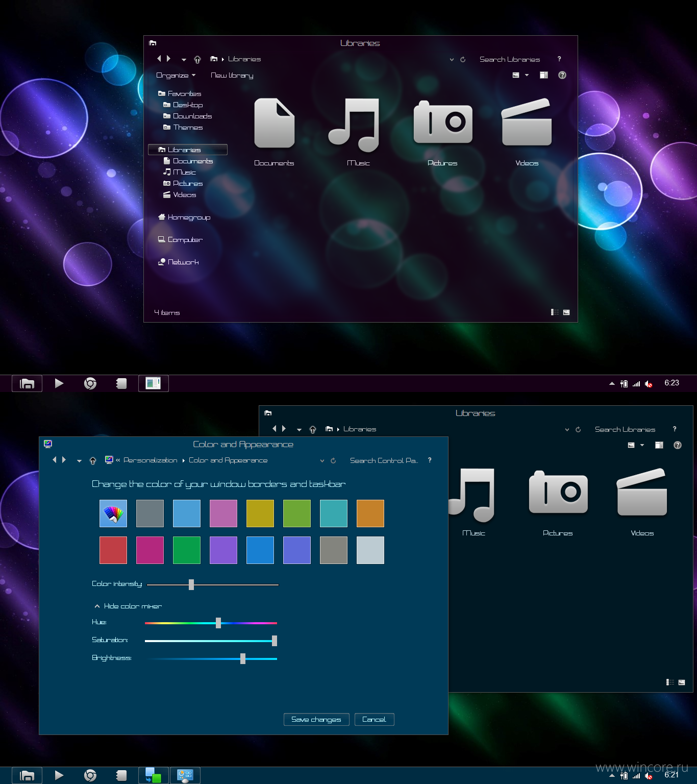Click the Color intensity slider handle

click(x=191, y=584)
